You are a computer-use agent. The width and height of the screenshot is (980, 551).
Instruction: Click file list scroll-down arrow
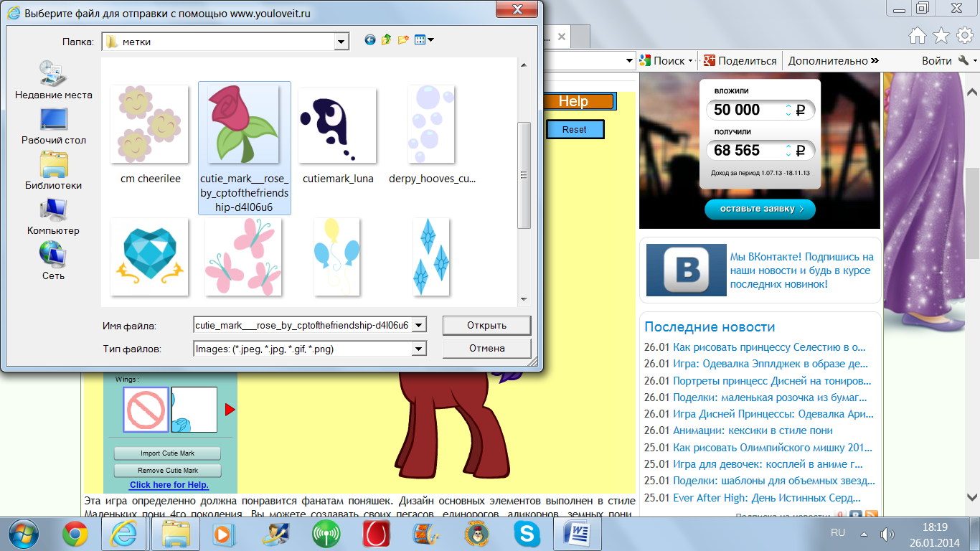coord(524,299)
